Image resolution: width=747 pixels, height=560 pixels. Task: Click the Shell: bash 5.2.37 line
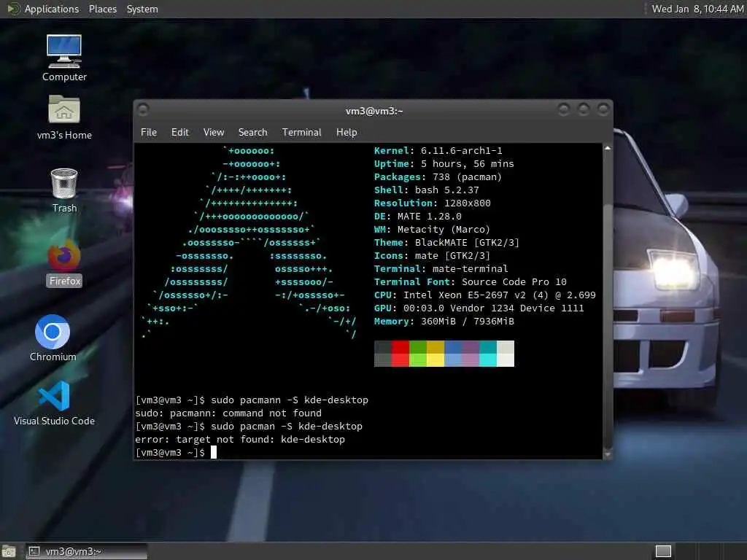(x=426, y=190)
